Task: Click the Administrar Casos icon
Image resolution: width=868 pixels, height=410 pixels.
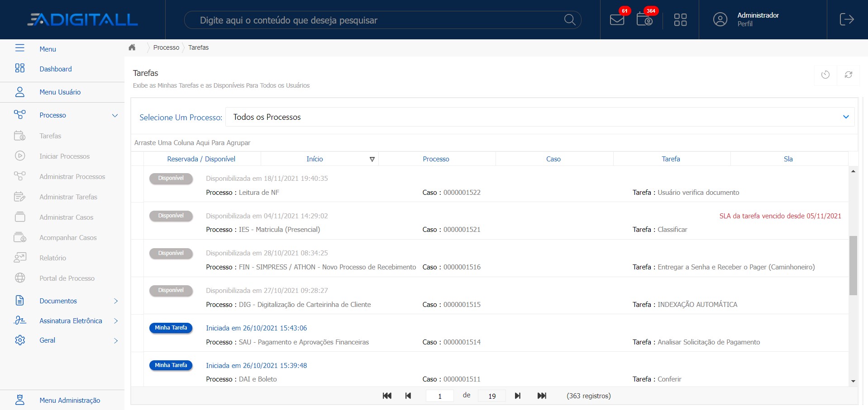Action: click(20, 217)
